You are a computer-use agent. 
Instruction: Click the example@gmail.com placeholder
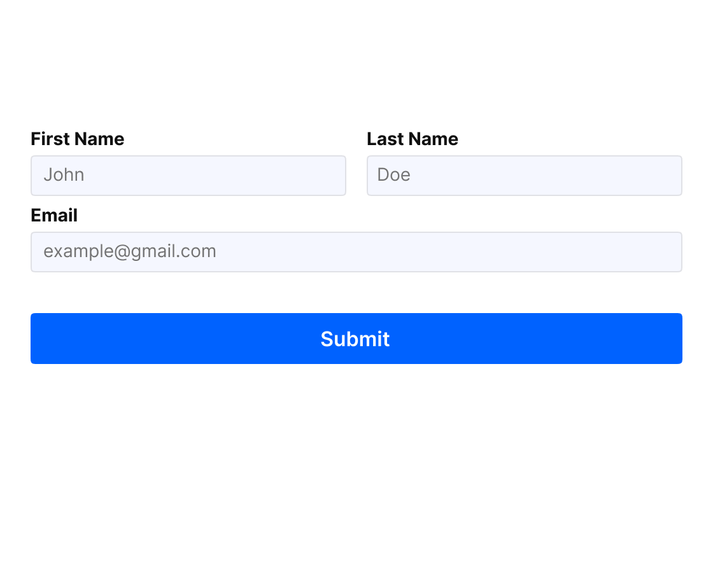(130, 251)
